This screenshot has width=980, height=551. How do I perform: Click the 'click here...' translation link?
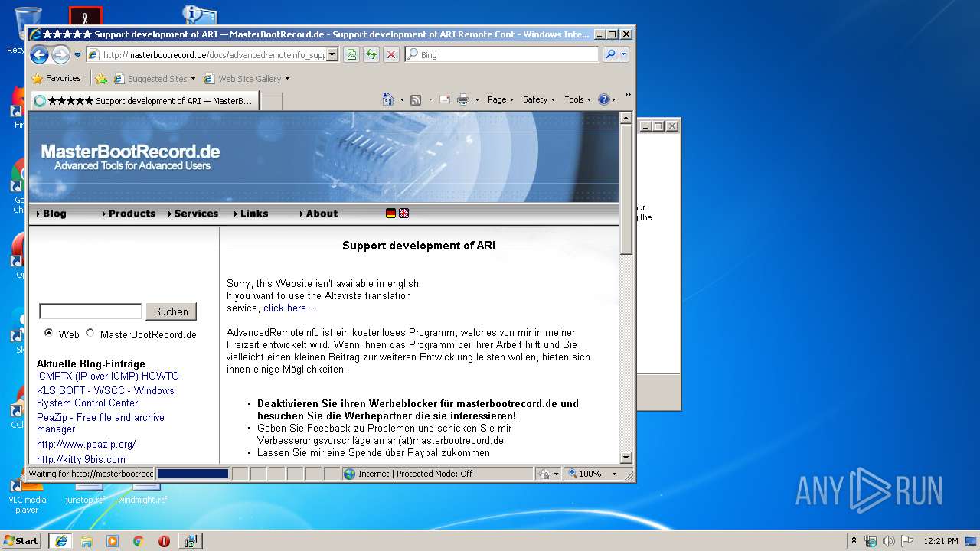tap(289, 308)
